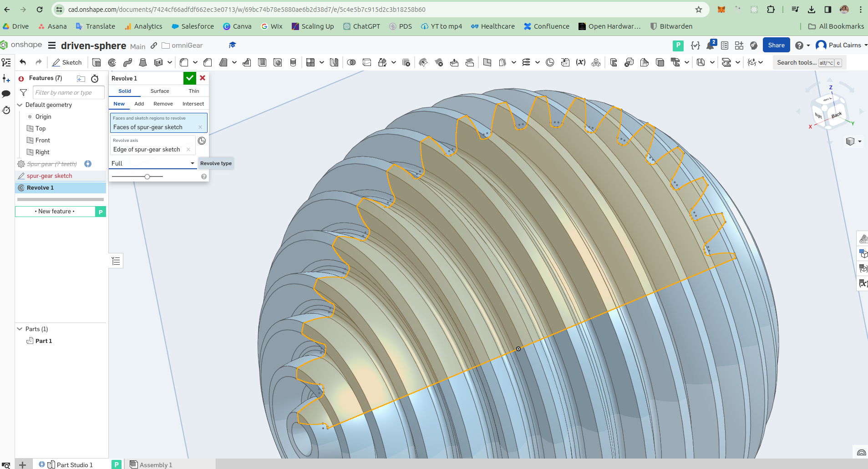
Task: Switch to Part Studio 1 tab
Action: tap(70, 464)
